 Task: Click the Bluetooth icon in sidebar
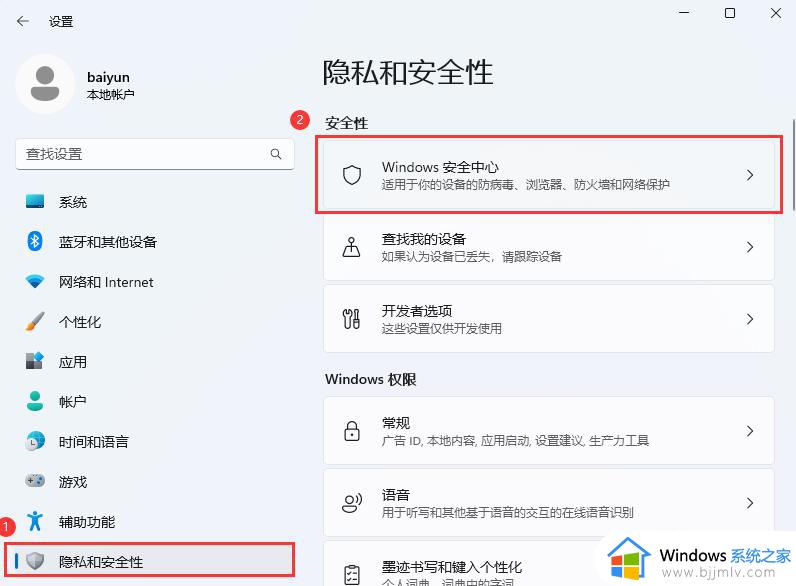pyautogui.click(x=35, y=241)
